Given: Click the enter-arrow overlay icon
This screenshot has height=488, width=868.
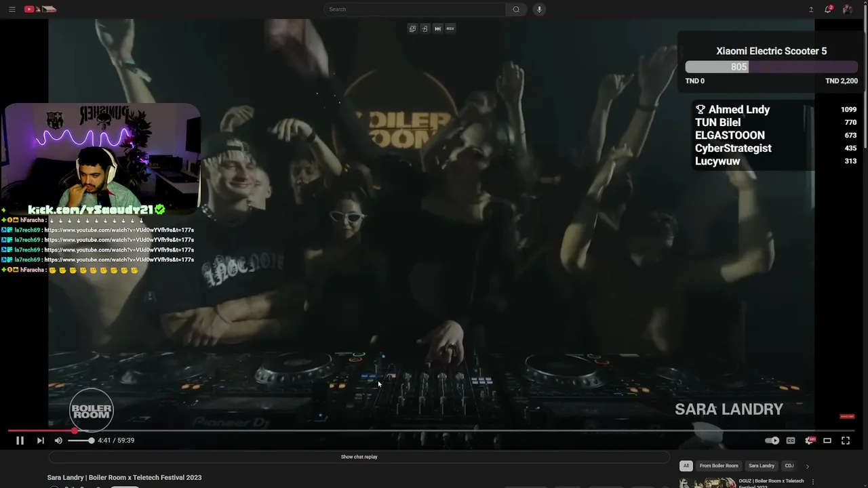Looking at the screenshot, I should 425,28.
